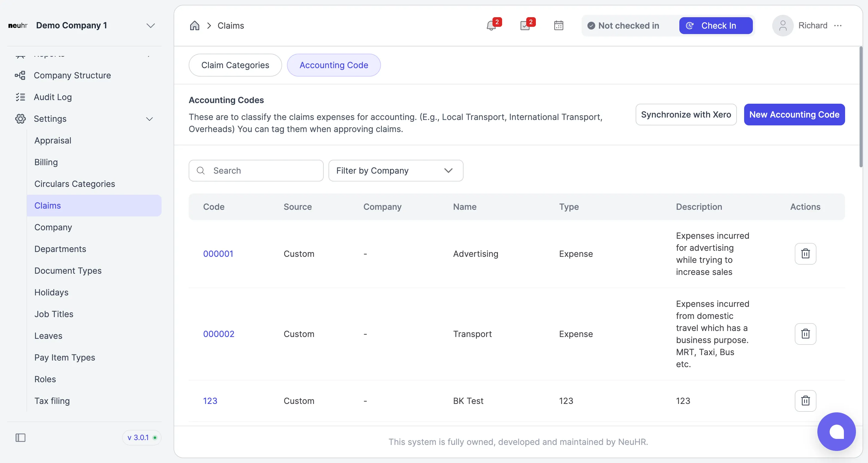The image size is (868, 463).
Task: Create a New Accounting Code
Action: coord(794,115)
